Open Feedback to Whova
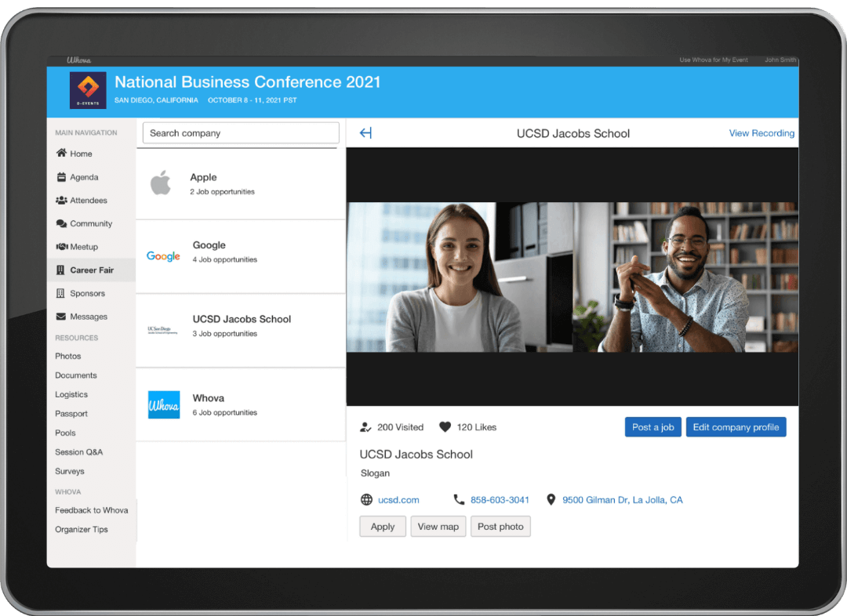847x616 pixels. pyautogui.click(x=92, y=510)
